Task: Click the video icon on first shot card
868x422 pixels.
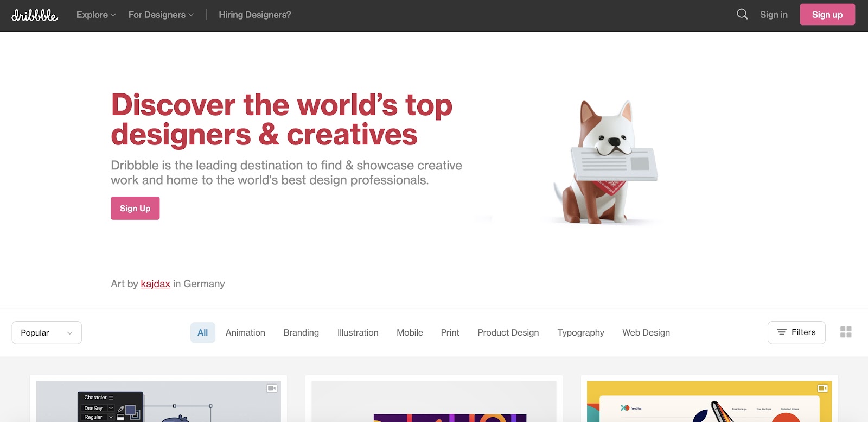Action: tap(272, 388)
